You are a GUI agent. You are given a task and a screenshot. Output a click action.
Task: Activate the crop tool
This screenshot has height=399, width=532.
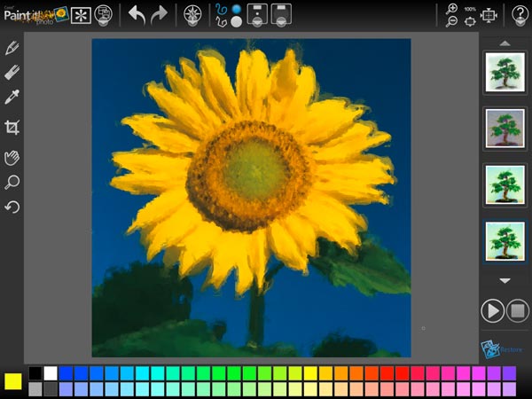(x=12, y=127)
